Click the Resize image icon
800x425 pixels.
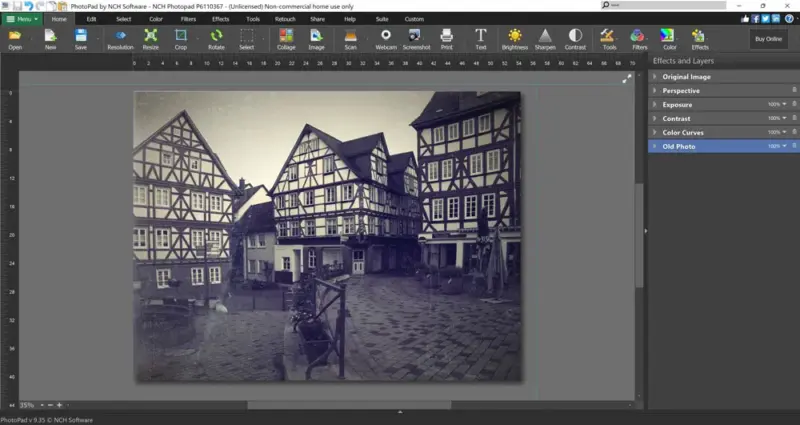pos(150,39)
